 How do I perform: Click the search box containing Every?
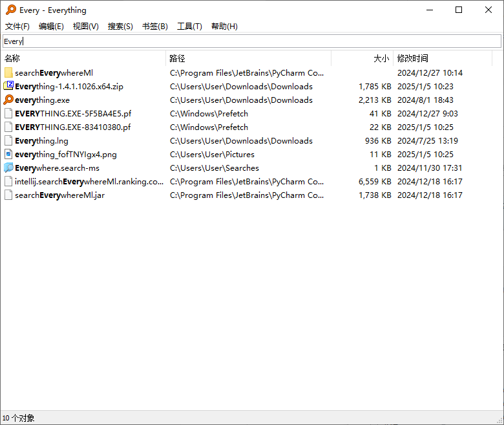coord(252,41)
